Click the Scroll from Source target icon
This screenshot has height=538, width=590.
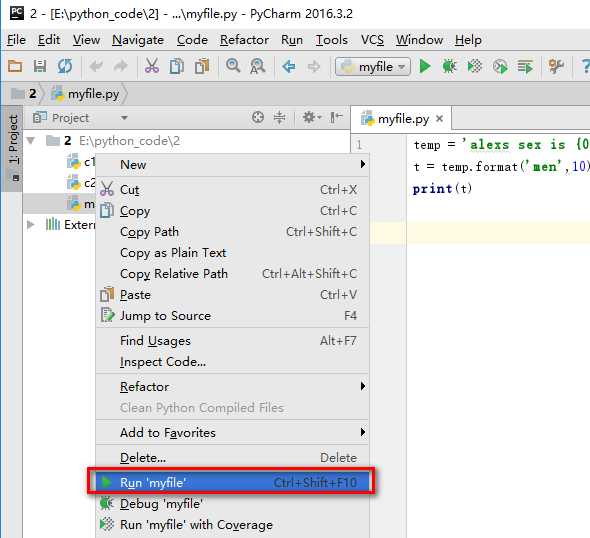258,117
